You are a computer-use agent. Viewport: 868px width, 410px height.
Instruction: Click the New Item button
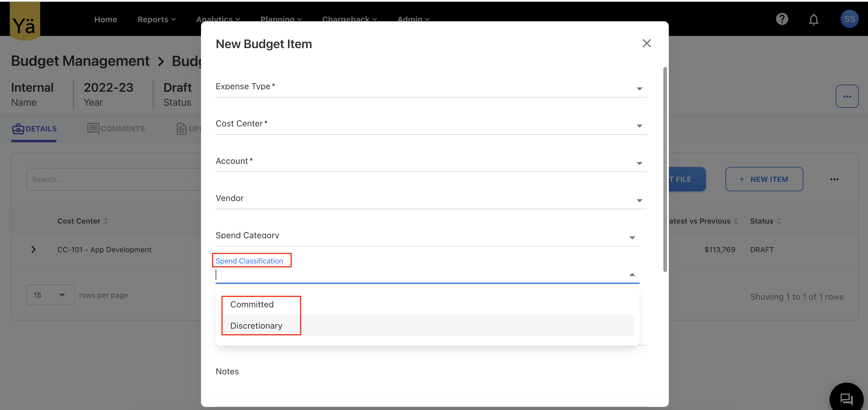pos(764,179)
